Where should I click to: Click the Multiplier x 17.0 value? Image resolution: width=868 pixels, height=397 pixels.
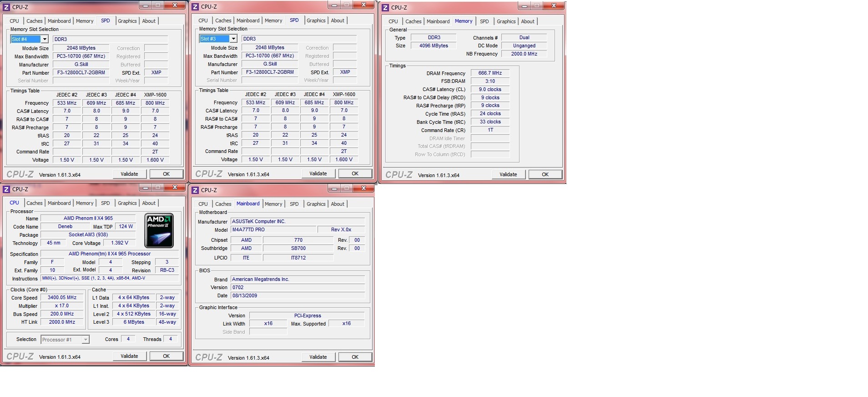(62, 305)
